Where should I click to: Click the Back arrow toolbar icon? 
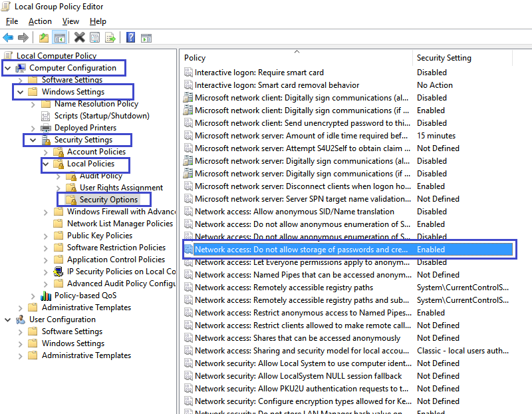coord(8,37)
